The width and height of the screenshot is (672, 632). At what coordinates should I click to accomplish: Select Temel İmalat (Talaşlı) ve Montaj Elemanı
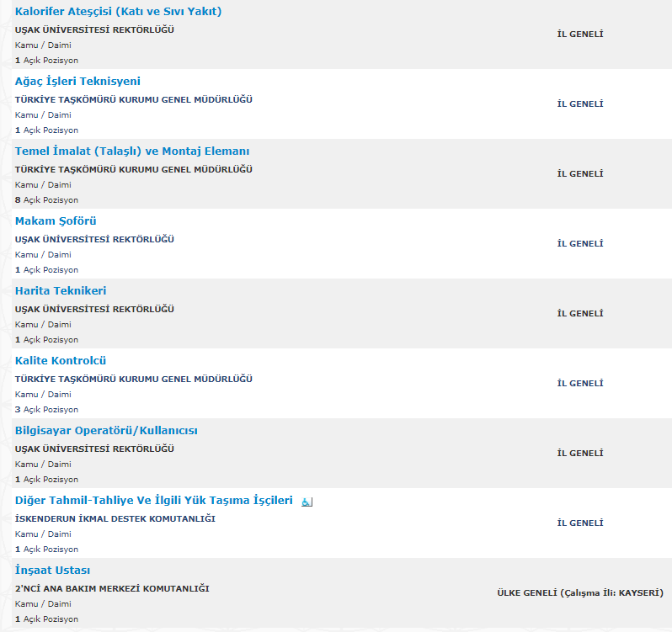tap(132, 151)
